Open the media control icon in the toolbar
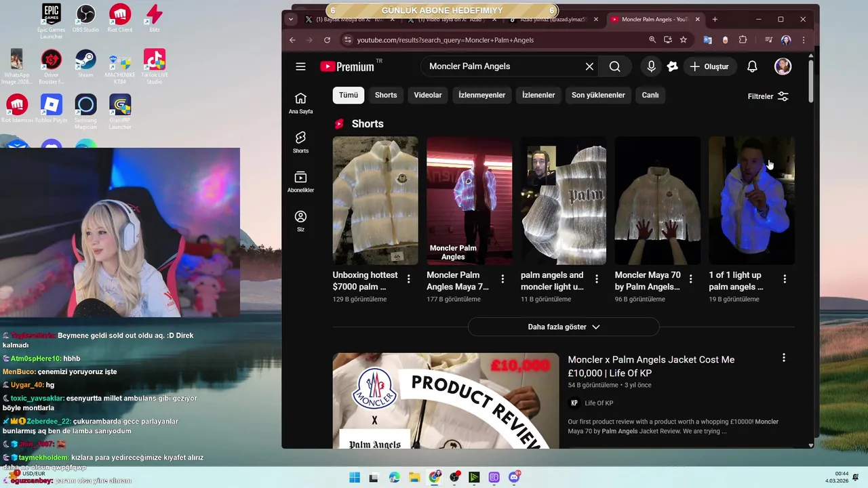The width and height of the screenshot is (868, 488). [x=768, y=40]
